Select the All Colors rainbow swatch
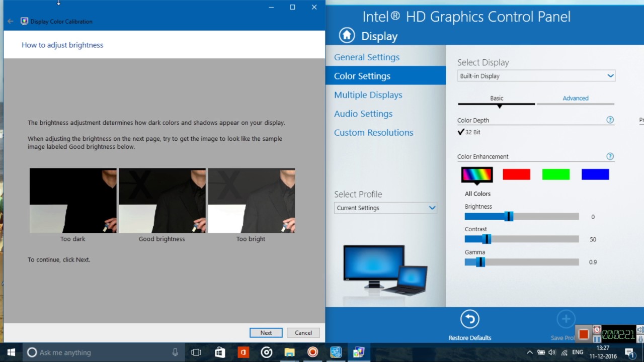This screenshot has width=644, height=362. [477, 174]
